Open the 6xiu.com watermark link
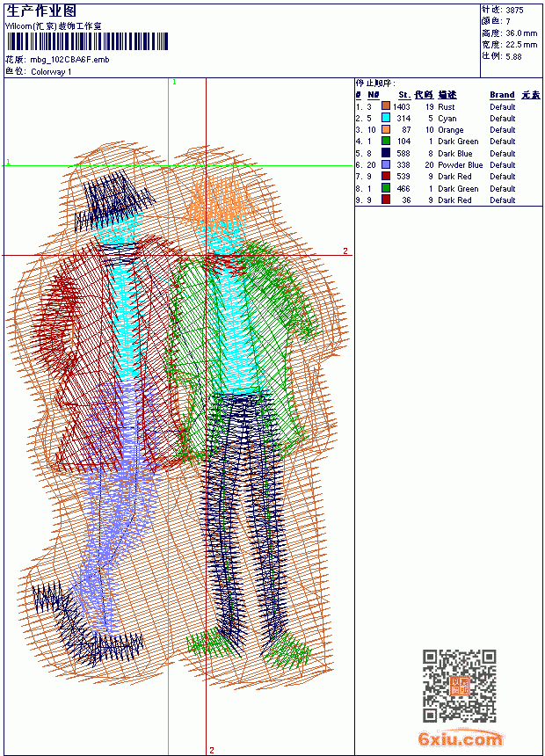 pos(460,738)
